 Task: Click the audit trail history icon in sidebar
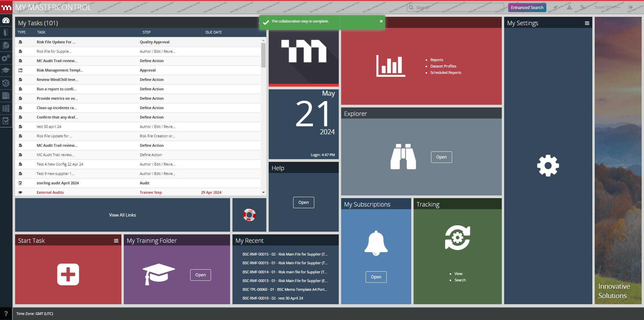[6, 83]
